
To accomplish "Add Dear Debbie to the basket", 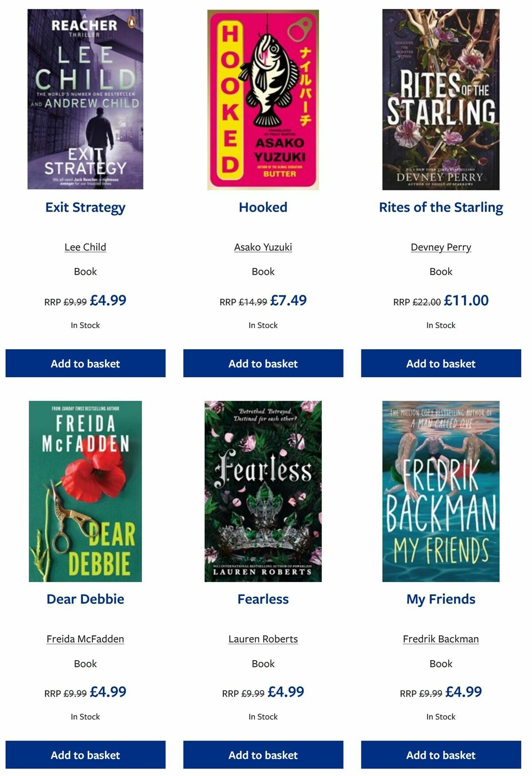I will [x=86, y=755].
